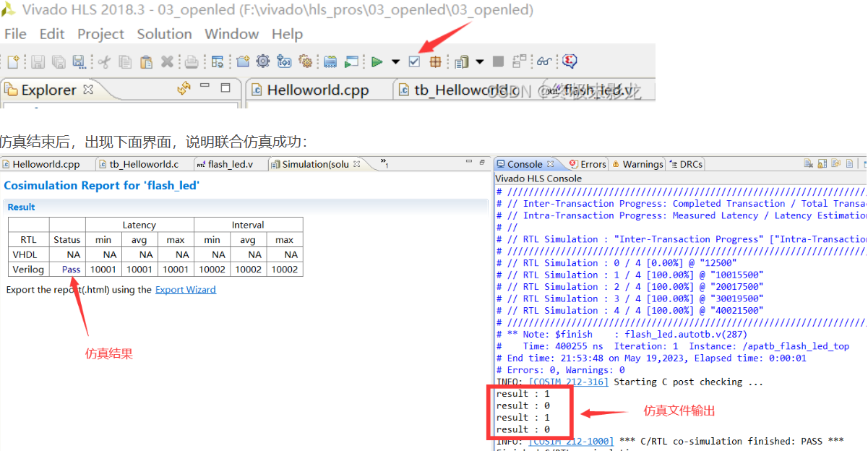Screen dimensions: 868x451
Task: Select the Helloworld.cpp tab beside Explorer
Action: click(x=310, y=90)
